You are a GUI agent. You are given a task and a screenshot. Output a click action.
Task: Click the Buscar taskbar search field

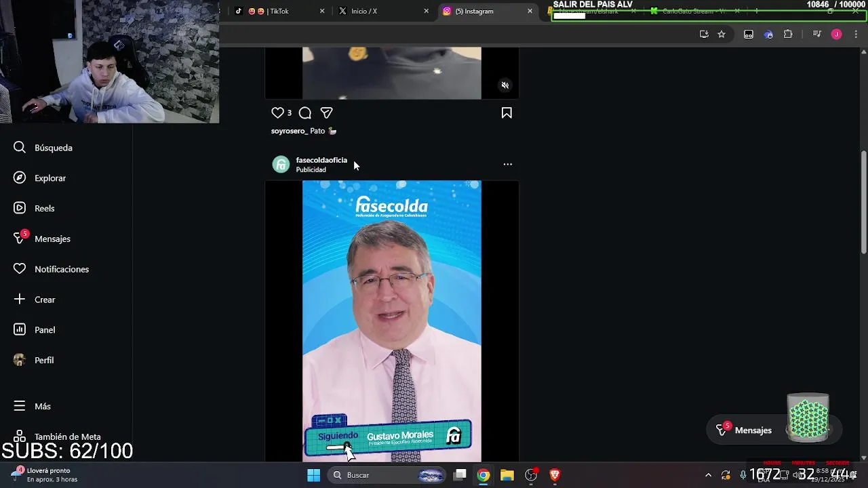point(387,475)
